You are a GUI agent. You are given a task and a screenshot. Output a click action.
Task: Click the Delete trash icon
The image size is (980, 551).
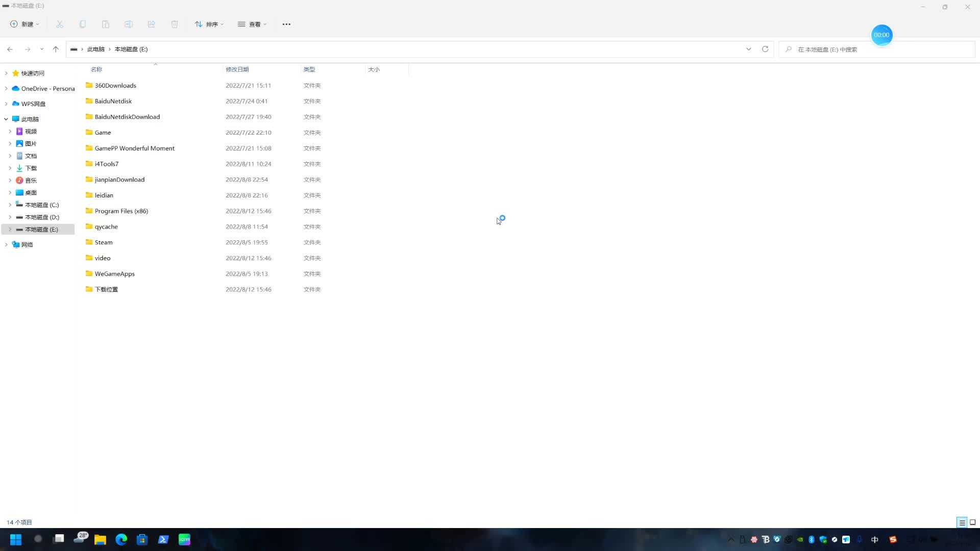[x=175, y=24]
